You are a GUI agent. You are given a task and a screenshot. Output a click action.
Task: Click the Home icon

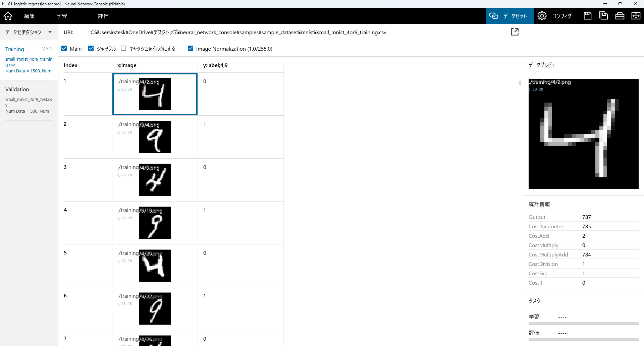tap(8, 16)
